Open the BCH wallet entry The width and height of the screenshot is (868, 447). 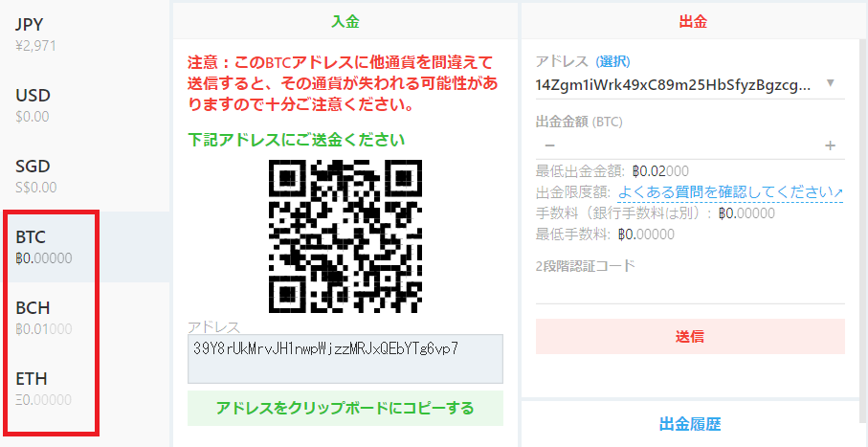click(85, 318)
